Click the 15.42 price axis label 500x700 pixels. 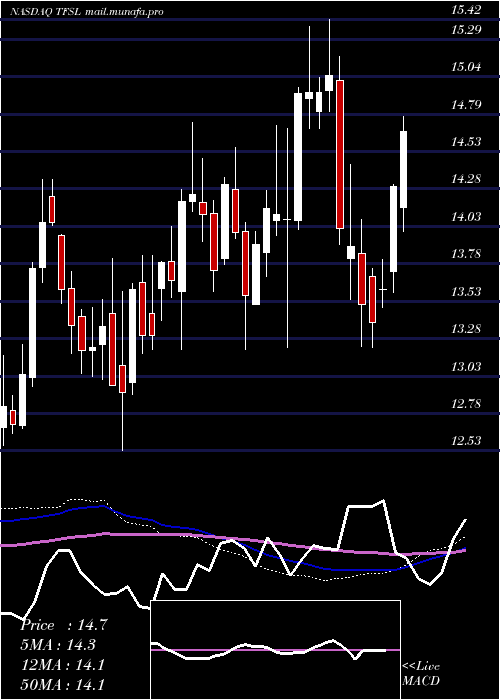click(x=466, y=10)
